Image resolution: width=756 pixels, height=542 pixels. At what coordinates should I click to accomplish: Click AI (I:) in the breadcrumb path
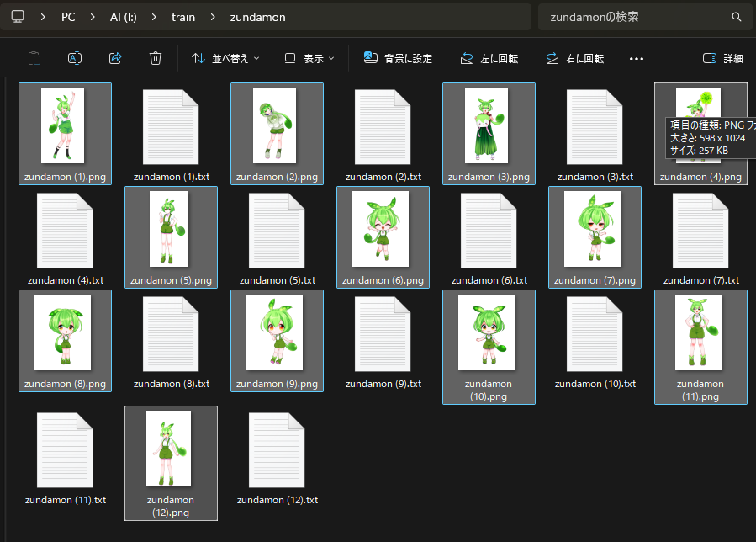point(124,17)
